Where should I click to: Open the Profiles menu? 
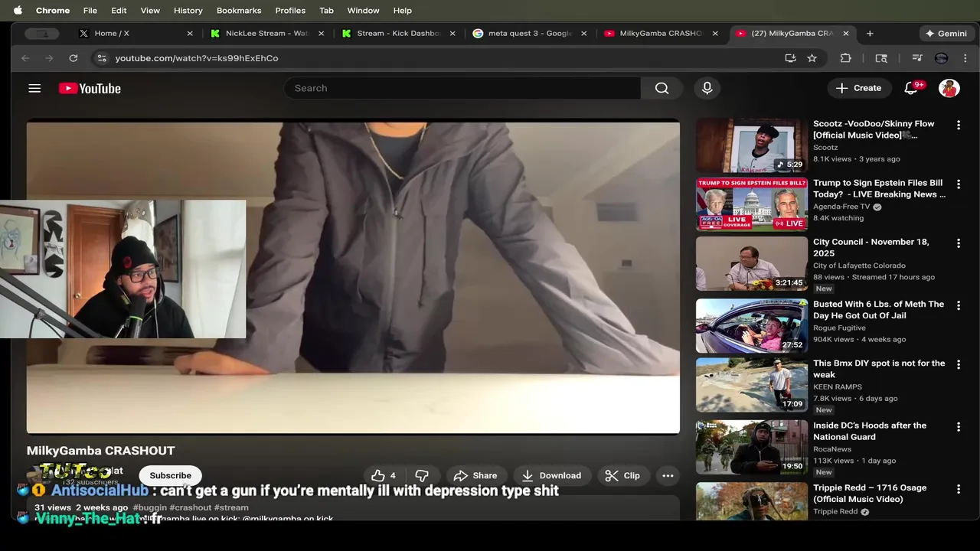click(290, 11)
